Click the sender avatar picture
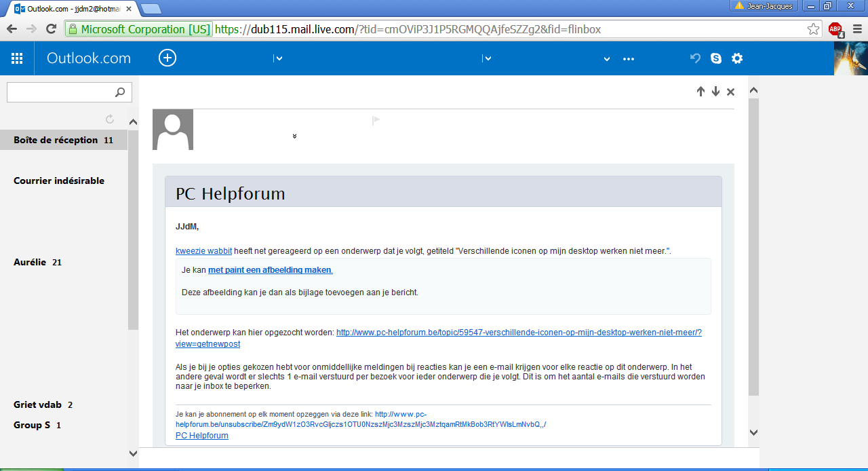868x471 pixels. pyautogui.click(x=173, y=130)
